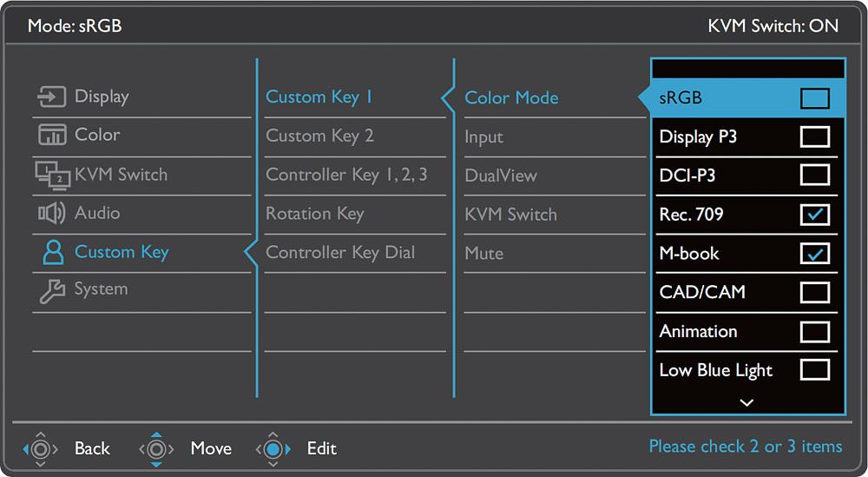Check the Display P3 checkbox
Image resolution: width=868 pixels, height=477 pixels.
pos(815,136)
